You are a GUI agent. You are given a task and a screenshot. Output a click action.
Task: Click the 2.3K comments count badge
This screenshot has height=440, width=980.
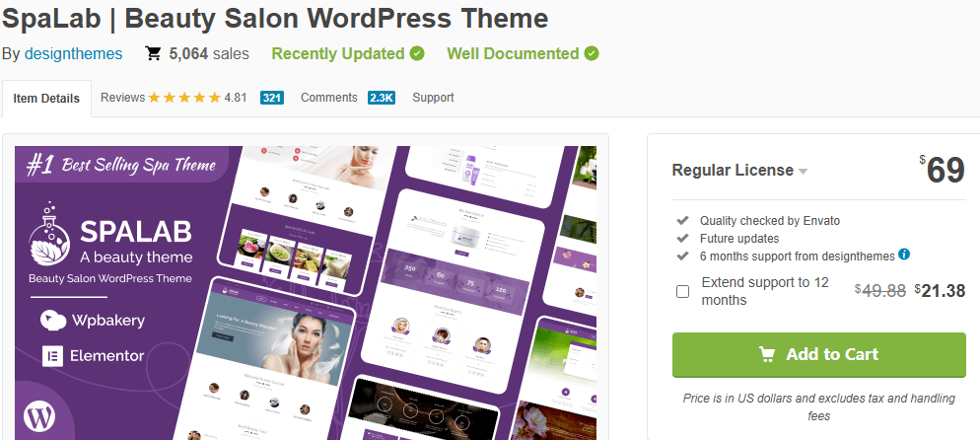click(382, 98)
